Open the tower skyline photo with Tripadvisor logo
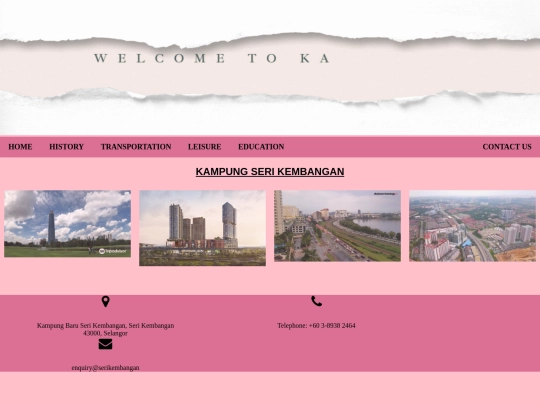This screenshot has width=540, height=405. [x=68, y=224]
